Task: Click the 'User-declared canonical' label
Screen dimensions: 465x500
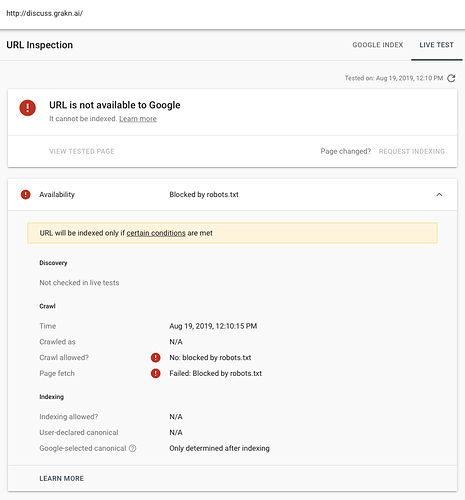Action: (x=79, y=432)
